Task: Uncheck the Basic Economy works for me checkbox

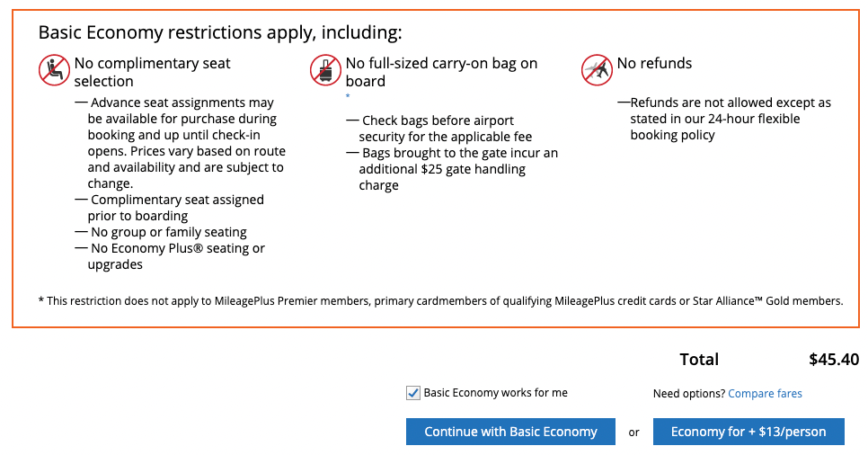Action: pyautogui.click(x=413, y=393)
